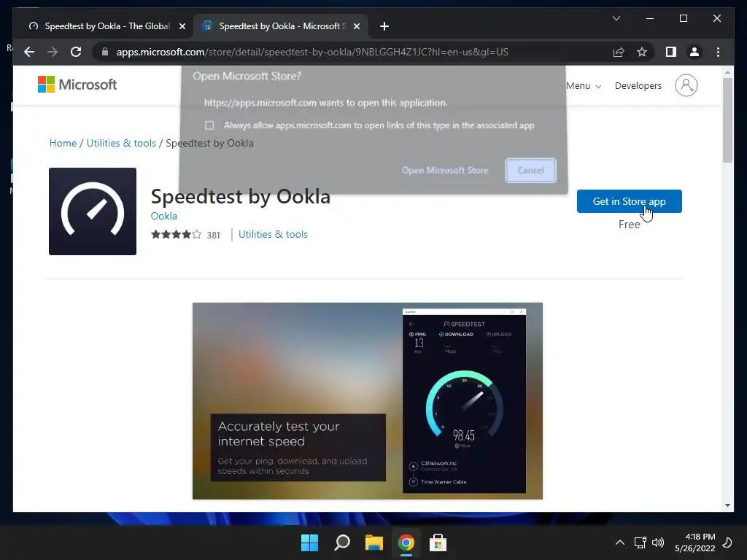
Task: Open File Explorer from taskbar
Action: (x=374, y=542)
